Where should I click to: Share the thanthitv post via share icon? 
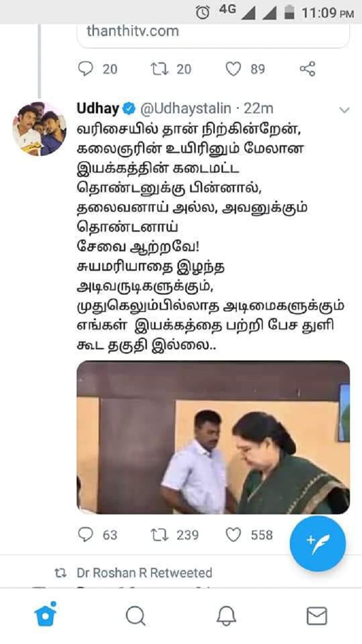(307, 69)
